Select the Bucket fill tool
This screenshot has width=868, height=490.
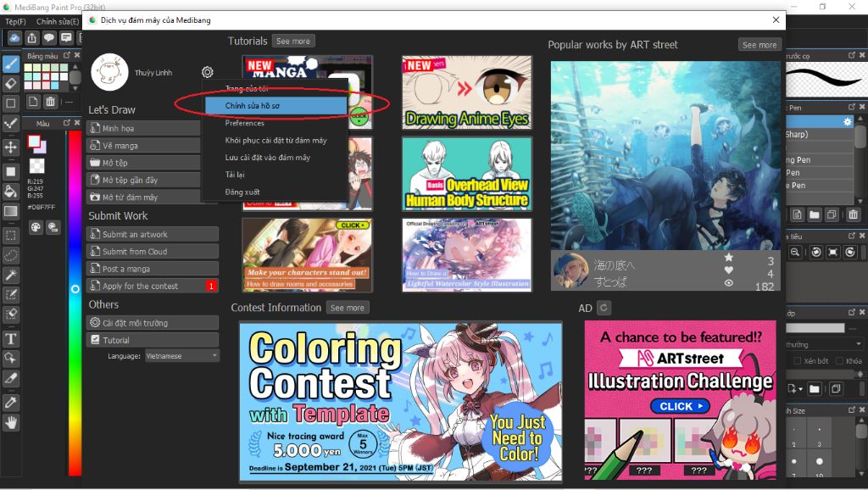[11, 191]
